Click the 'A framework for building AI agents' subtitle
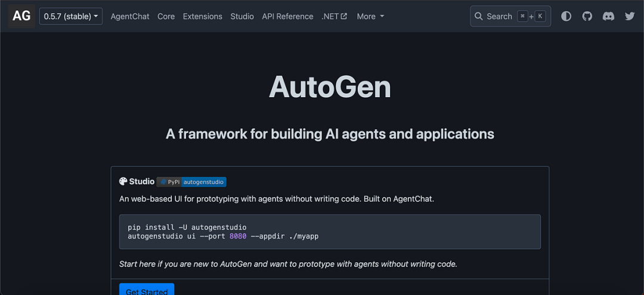 (330, 133)
